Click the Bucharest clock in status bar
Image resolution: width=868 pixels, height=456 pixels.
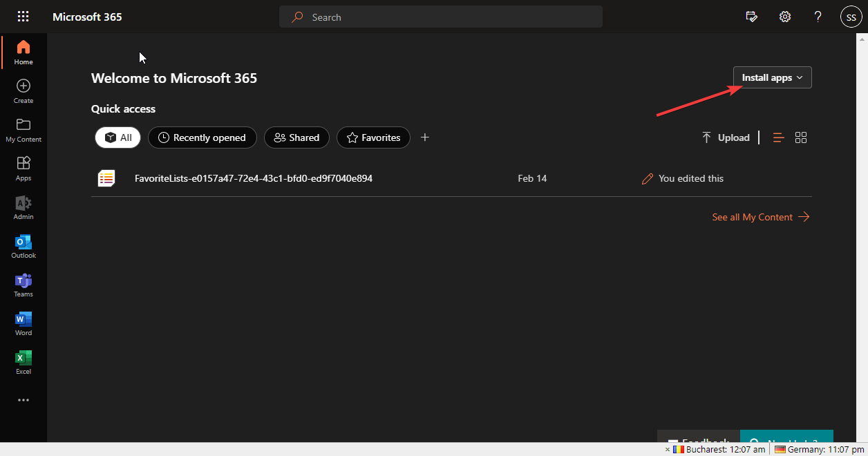[719, 449]
